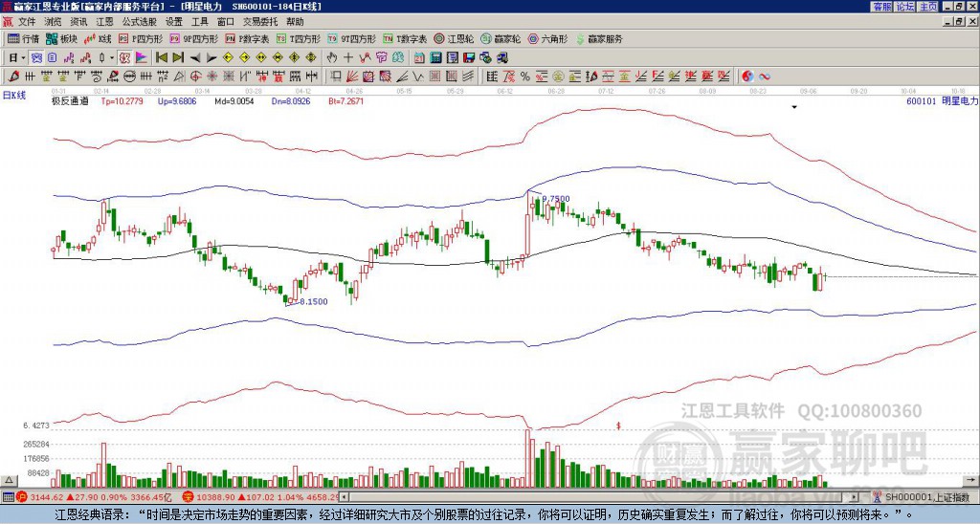Open the calculator icon
This screenshot has height=524, width=980.
pos(435,57)
